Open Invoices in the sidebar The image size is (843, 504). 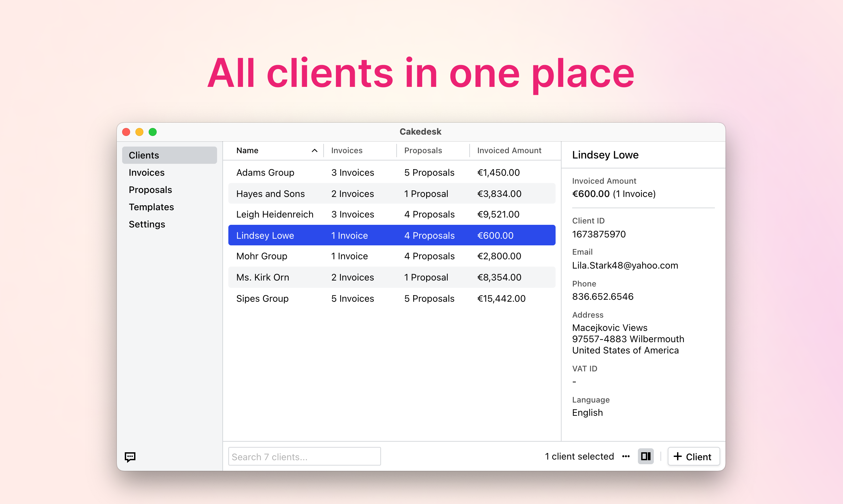click(146, 172)
